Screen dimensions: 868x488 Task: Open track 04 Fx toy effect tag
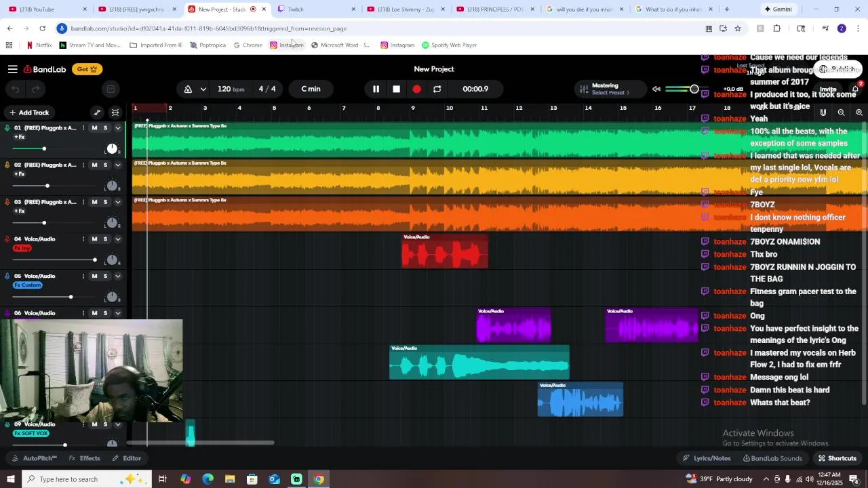(x=22, y=248)
